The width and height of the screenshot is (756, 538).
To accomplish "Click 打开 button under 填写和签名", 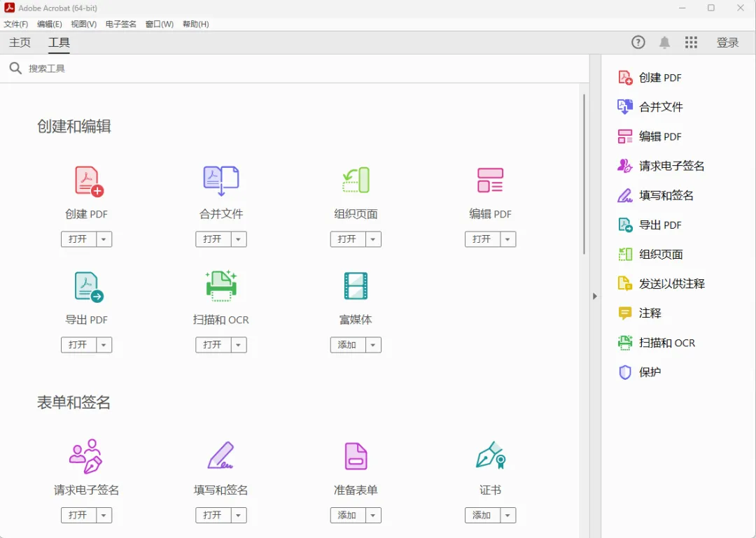I will [x=213, y=516].
